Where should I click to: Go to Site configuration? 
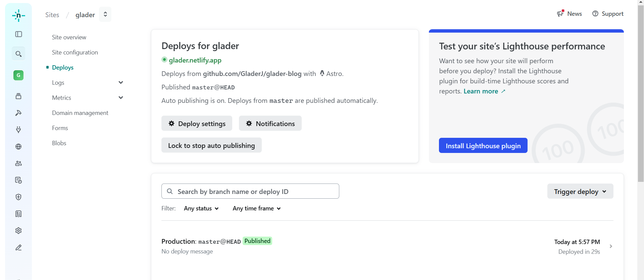pos(75,52)
